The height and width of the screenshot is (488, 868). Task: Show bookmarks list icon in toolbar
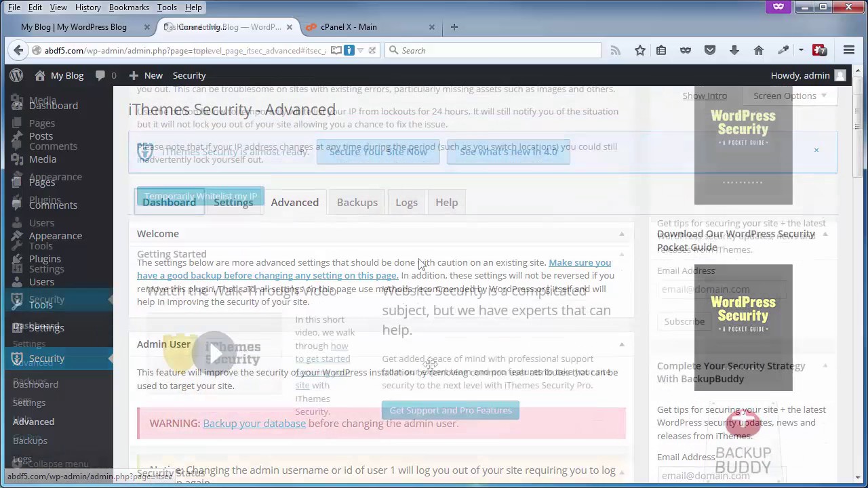tap(661, 50)
